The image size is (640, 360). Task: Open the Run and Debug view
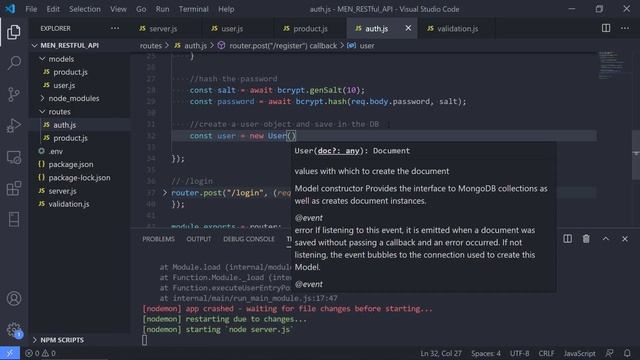(x=14, y=126)
